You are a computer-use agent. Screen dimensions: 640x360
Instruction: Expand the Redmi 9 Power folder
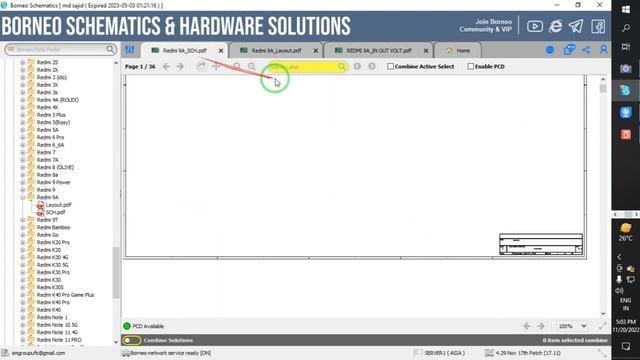(23, 182)
